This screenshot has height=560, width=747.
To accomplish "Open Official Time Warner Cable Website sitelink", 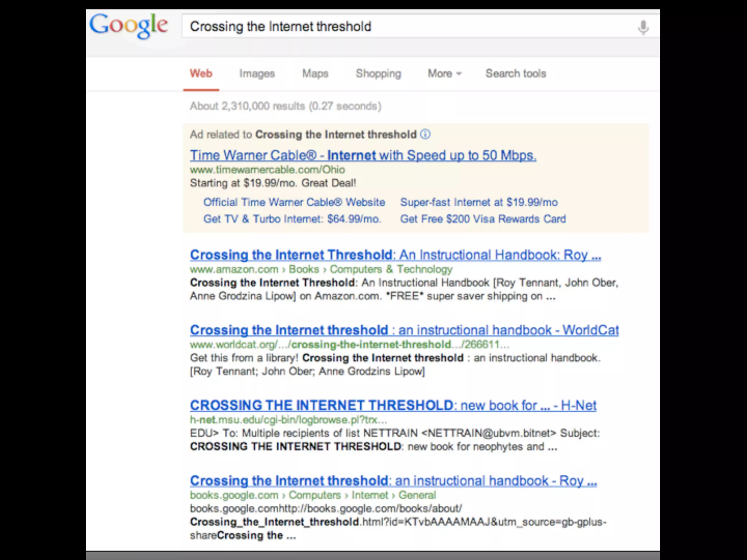I will point(294,202).
